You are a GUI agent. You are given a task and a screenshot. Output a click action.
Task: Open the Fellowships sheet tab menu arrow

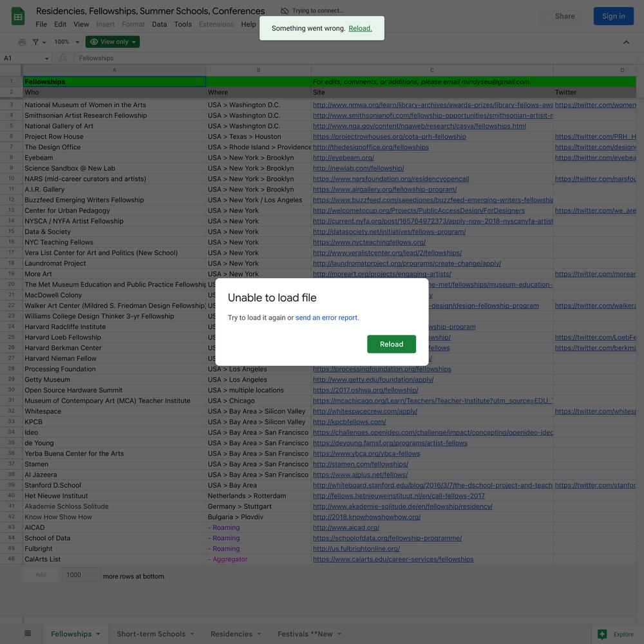98,634
